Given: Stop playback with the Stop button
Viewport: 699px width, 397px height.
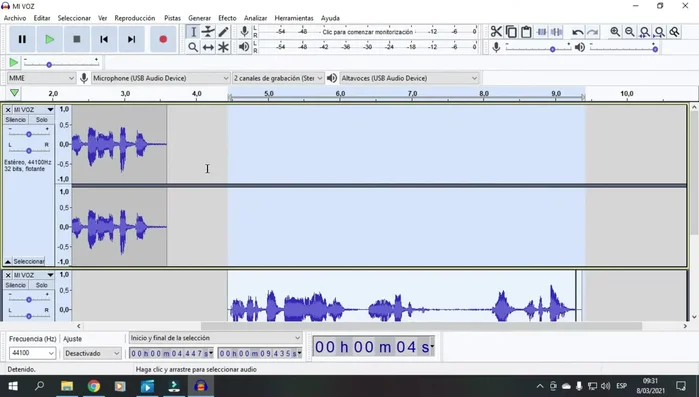Looking at the screenshot, I should (x=77, y=39).
